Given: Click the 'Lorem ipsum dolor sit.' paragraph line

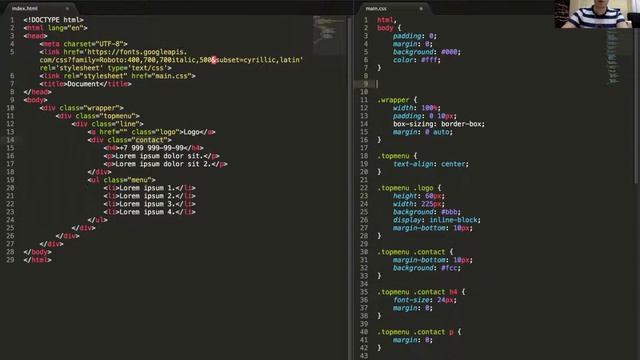Looking at the screenshot, I should [162, 156].
